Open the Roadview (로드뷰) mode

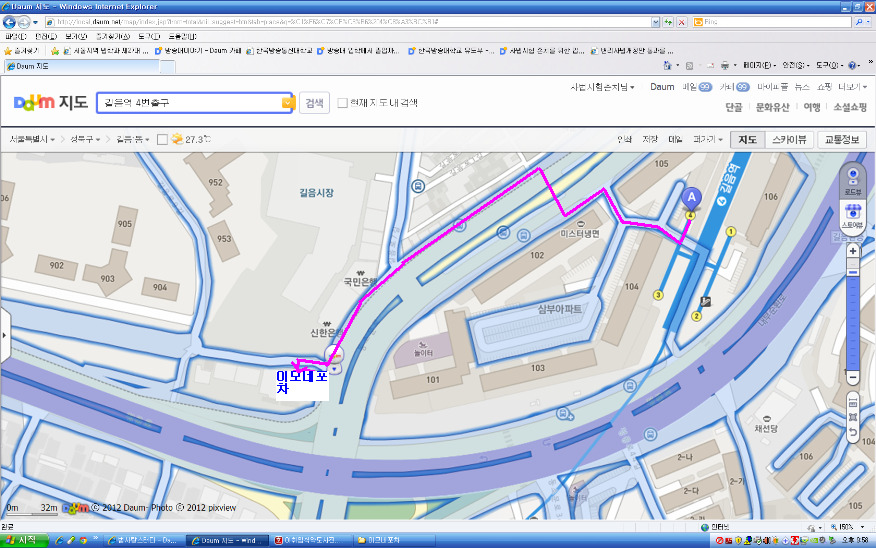(x=853, y=180)
